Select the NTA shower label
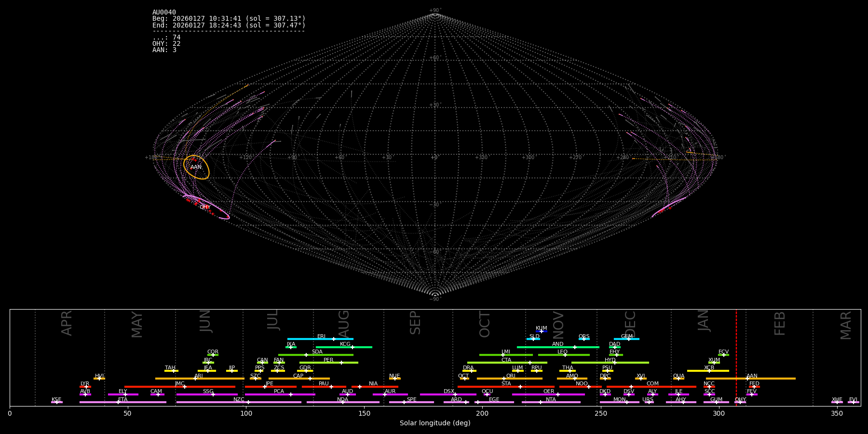 pyautogui.click(x=551, y=400)
